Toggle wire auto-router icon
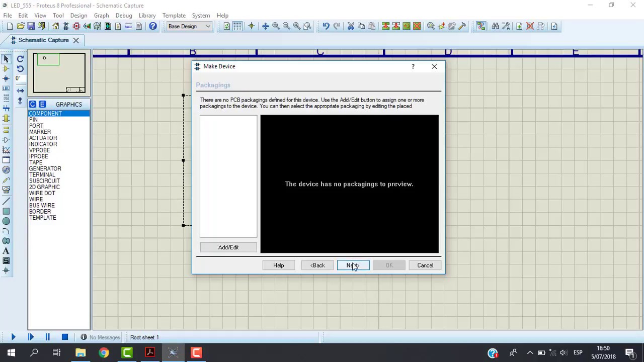The width and height of the screenshot is (644, 362). click(x=481, y=26)
